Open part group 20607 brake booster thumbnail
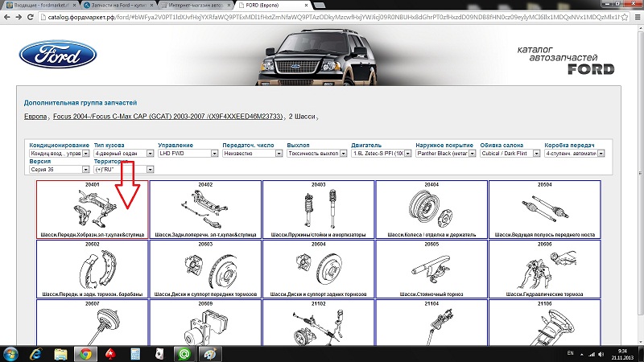This screenshot has height=362, width=644. click(92, 323)
